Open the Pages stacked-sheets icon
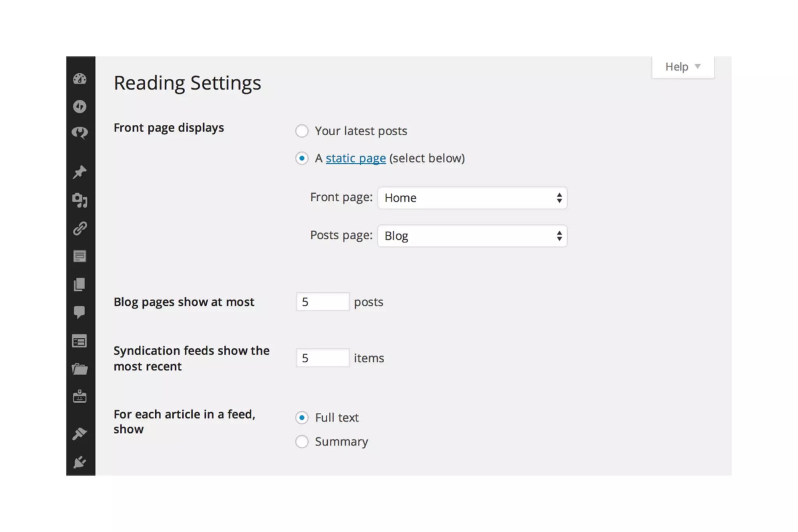 [x=80, y=285]
